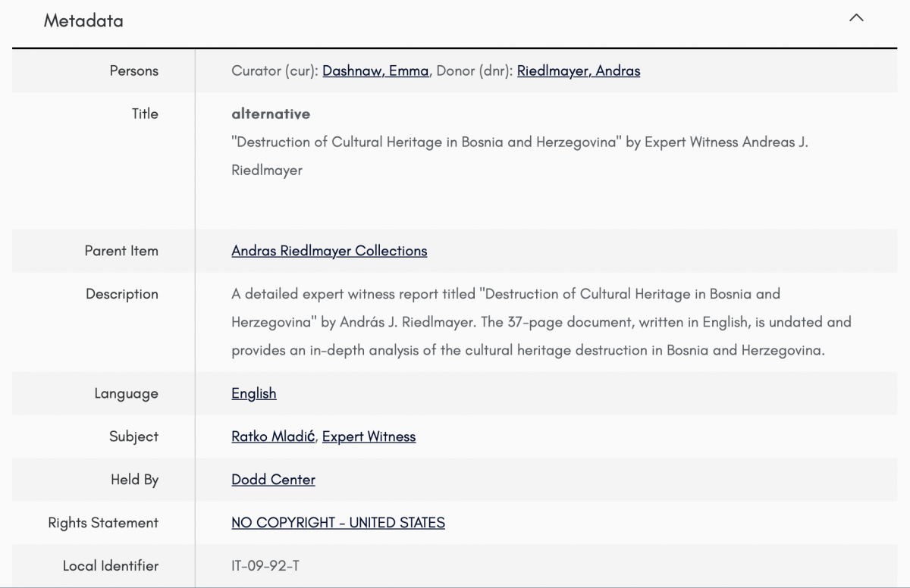Click the Persons field label
The image size is (910, 588).
click(134, 71)
